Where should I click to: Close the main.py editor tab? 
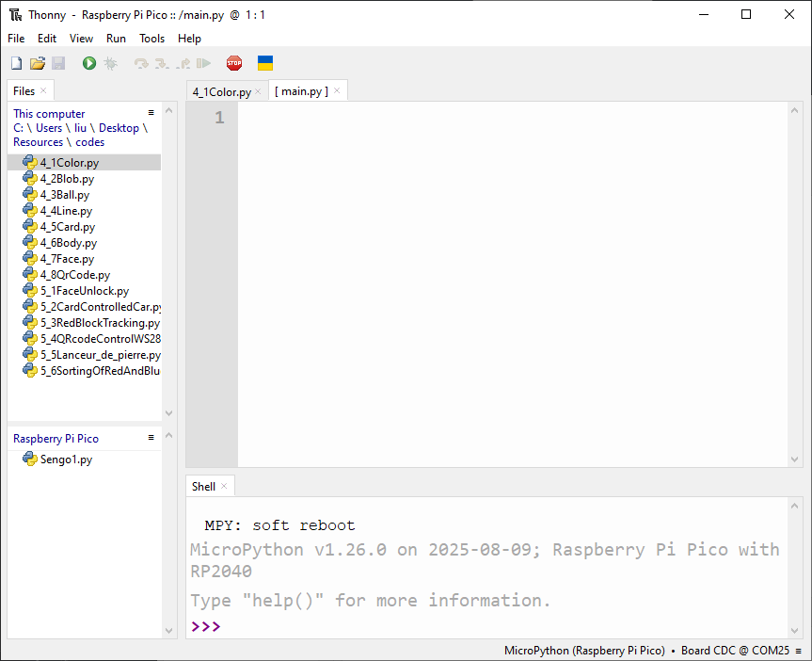click(x=337, y=90)
